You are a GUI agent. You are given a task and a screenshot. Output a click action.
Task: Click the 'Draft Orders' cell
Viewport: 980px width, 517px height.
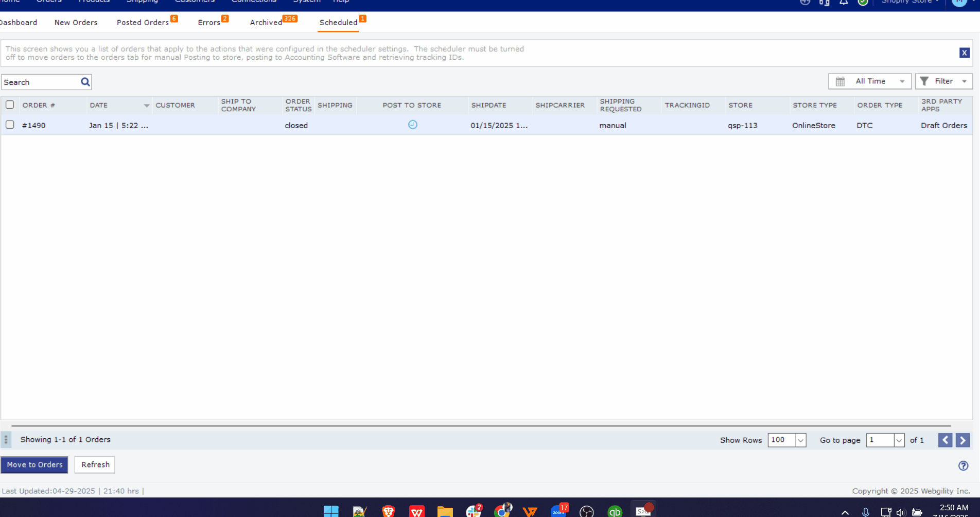[x=943, y=125]
